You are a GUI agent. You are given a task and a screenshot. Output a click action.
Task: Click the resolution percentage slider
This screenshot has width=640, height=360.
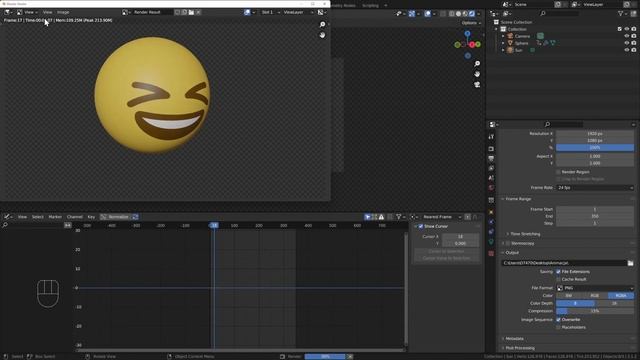[595, 148]
